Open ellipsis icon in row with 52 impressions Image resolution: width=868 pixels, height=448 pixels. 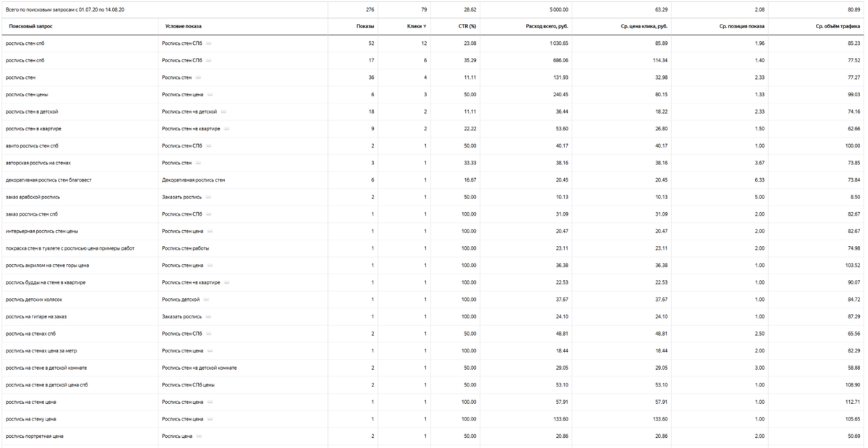208,43
